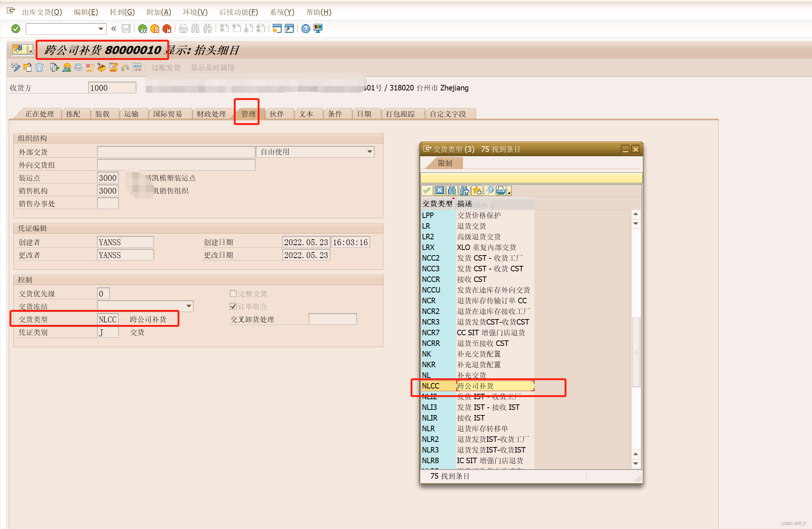Screen dimensions: 812x529
Task: Click the green Back arrow icon
Action: 143,29
